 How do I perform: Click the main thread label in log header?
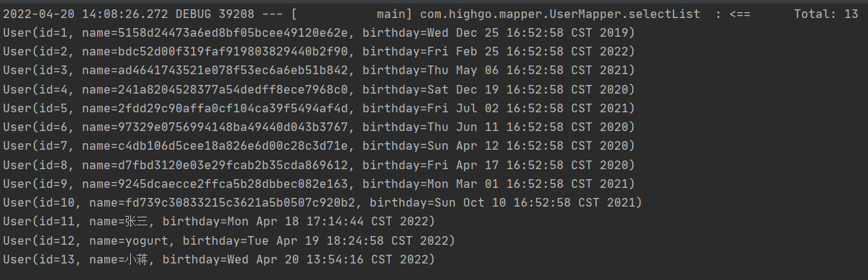click(x=390, y=14)
